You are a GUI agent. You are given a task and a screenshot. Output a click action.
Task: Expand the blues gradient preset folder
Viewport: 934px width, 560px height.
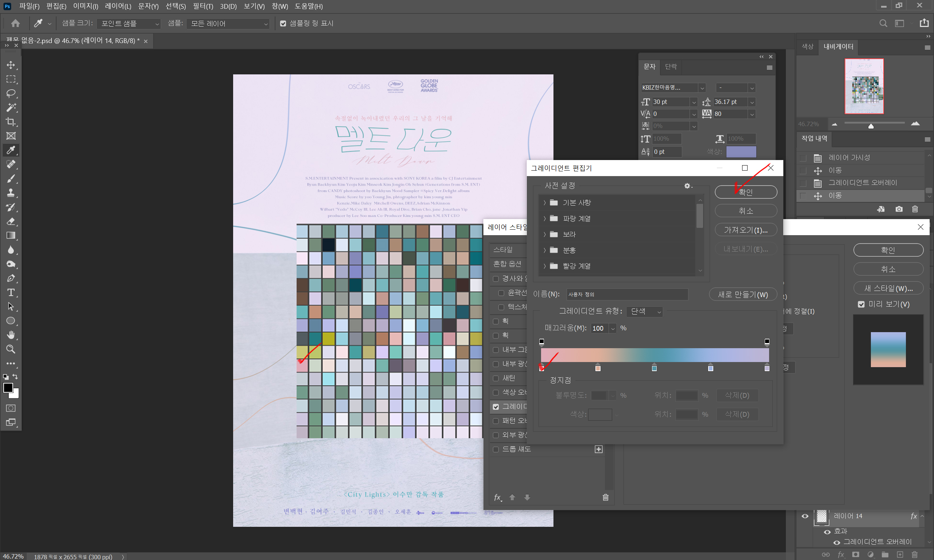544,218
